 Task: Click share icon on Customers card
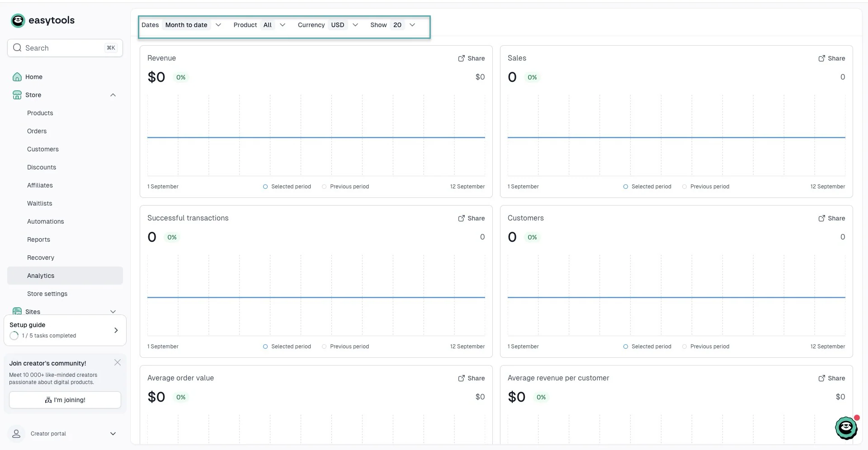click(x=821, y=218)
